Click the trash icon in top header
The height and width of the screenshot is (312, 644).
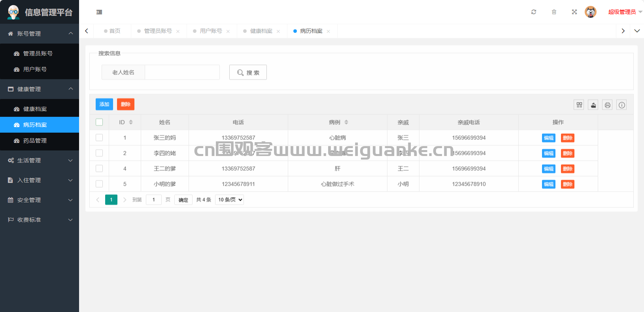[x=554, y=12]
